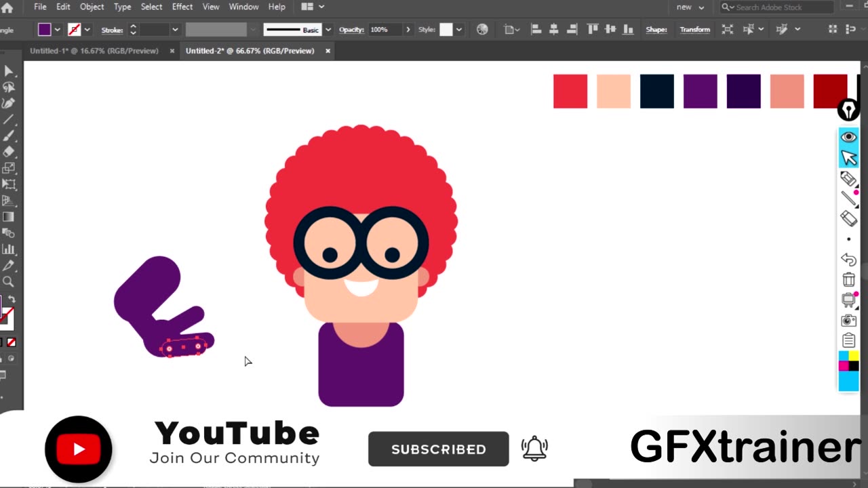
Task: Click the trash can on floating panel
Action: (x=848, y=279)
